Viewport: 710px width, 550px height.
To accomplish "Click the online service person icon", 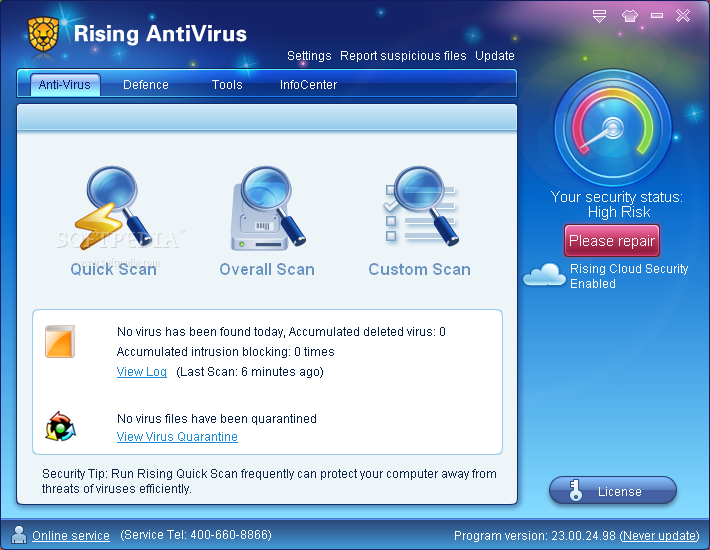I will (x=19, y=535).
